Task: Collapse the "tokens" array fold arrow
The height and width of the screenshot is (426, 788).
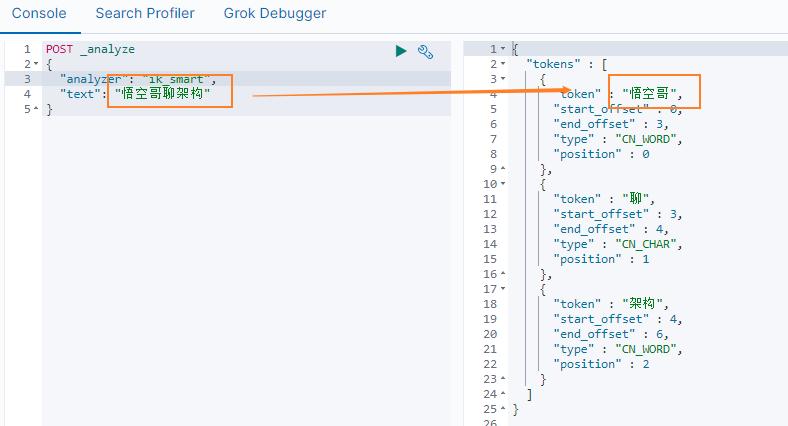Action: coord(503,64)
